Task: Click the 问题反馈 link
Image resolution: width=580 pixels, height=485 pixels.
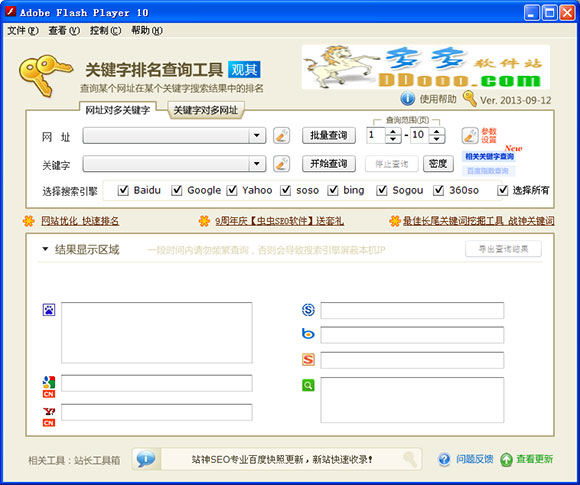Action: point(474,459)
